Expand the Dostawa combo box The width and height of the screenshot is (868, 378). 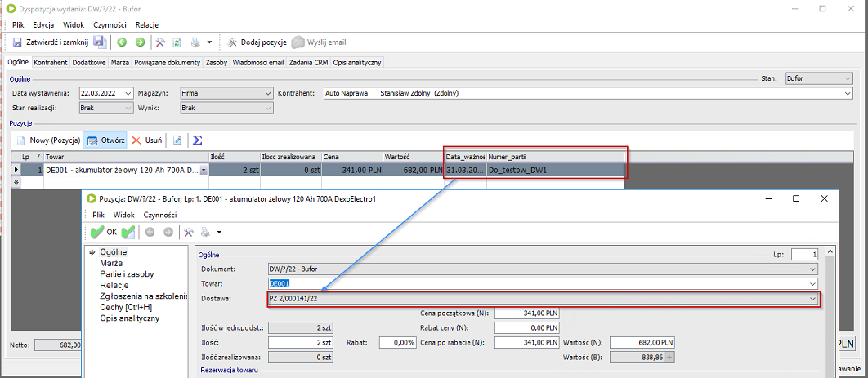tap(812, 300)
